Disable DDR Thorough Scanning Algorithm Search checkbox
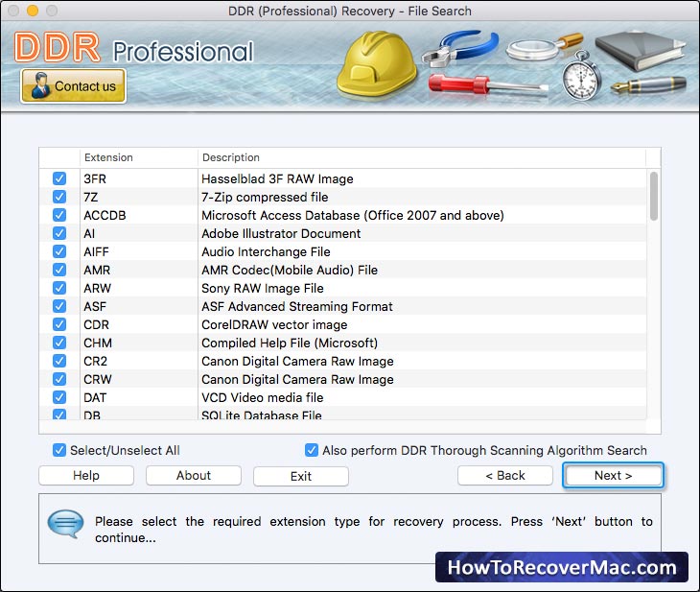 tap(312, 450)
